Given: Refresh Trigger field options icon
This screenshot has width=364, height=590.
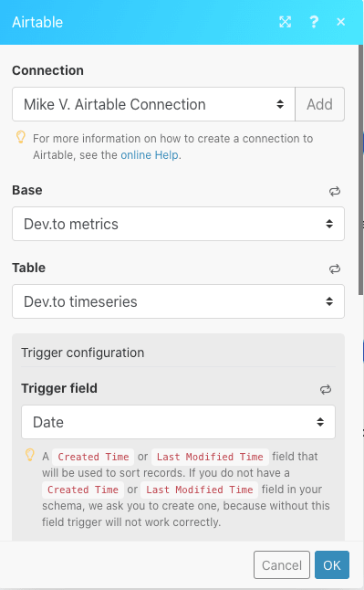Looking at the screenshot, I should pyautogui.click(x=326, y=389).
